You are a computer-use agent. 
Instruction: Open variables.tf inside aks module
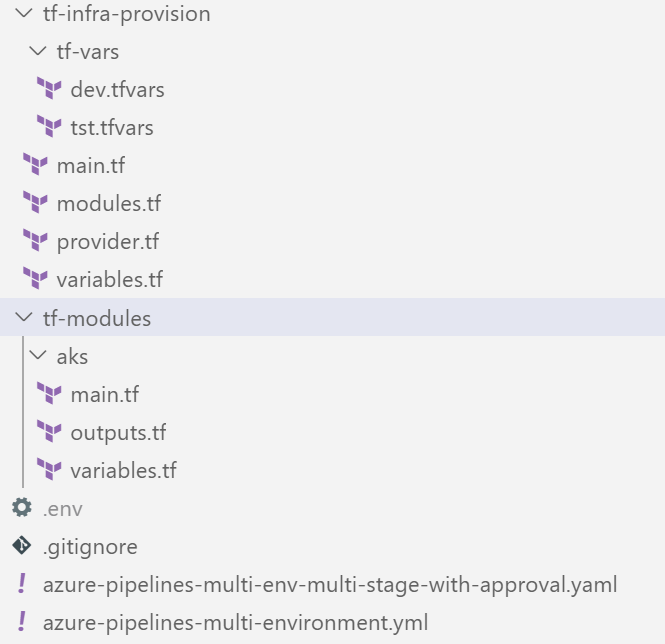click(123, 470)
